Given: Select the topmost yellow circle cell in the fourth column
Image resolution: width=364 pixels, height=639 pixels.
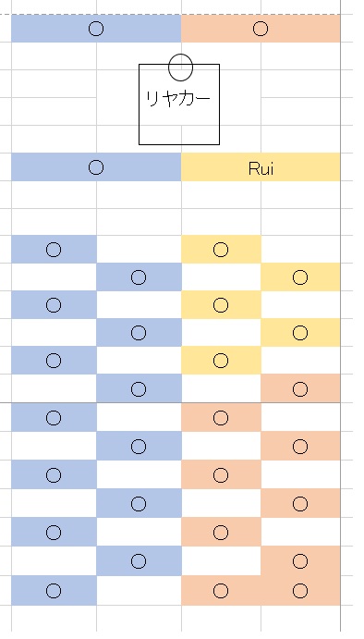Looking at the screenshot, I should (300, 277).
